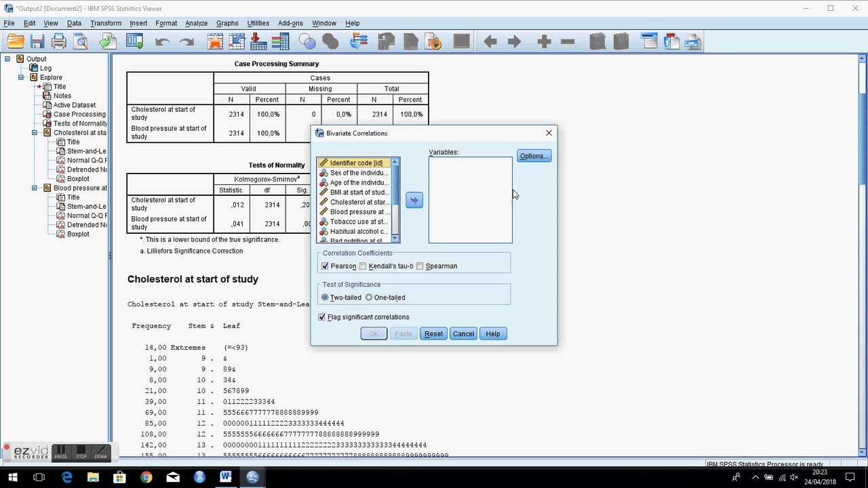Click the Options... button in the dialog
Screen dimensions: 868x488
point(534,156)
